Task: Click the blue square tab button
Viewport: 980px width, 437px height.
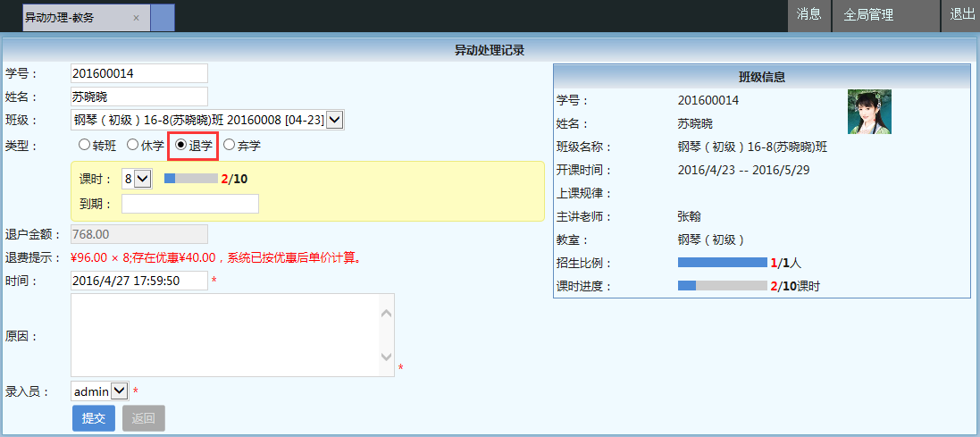Action: point(163,18)
